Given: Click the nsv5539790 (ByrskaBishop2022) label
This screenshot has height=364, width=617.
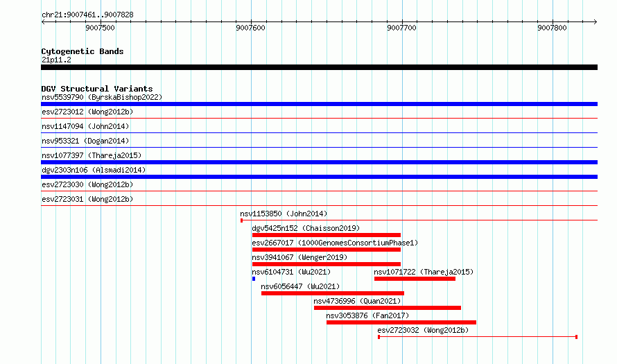Looking at the screenshot, I should click(102, 97).
